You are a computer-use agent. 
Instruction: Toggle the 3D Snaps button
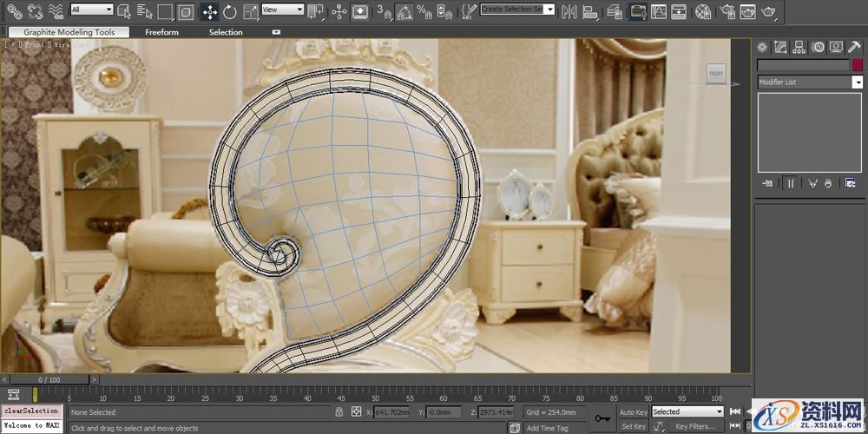[384, 11]
